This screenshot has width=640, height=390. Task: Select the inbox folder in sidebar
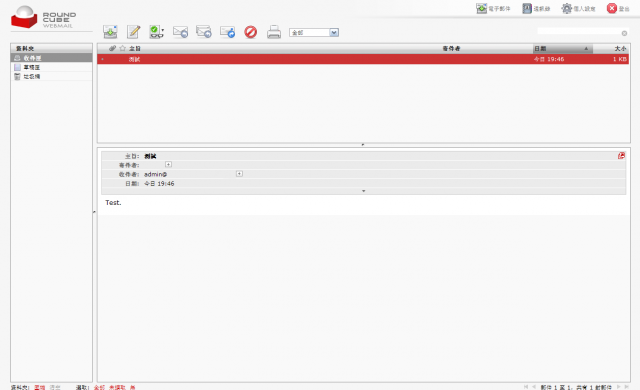click(x=51, y=58)
